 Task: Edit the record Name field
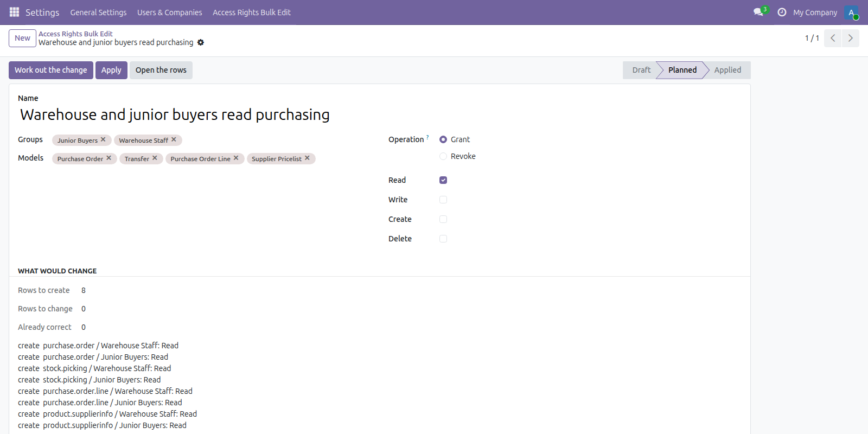pyautogui.click(x=379, y=114)
